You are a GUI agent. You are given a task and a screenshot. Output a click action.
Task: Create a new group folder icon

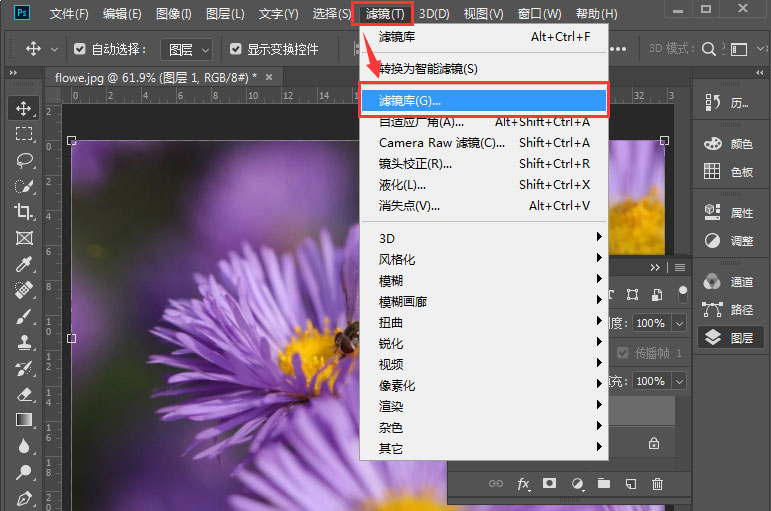604,483
